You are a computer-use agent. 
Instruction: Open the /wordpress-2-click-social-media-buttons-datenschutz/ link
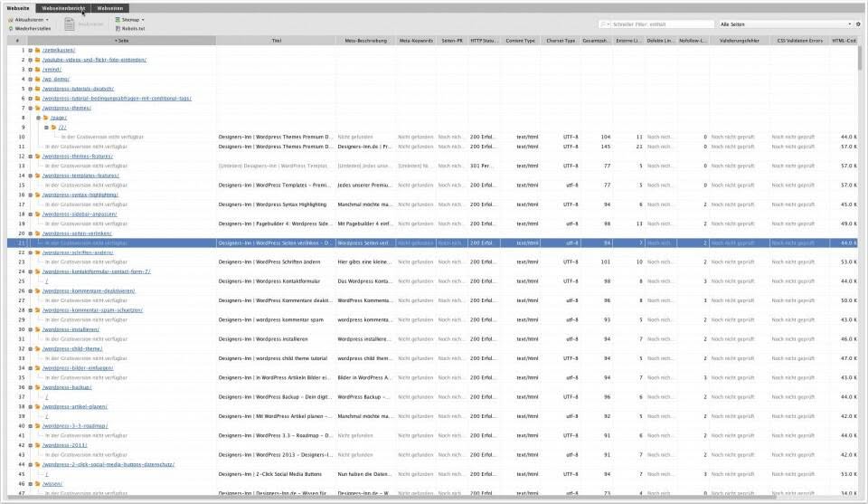pos(108,465)
